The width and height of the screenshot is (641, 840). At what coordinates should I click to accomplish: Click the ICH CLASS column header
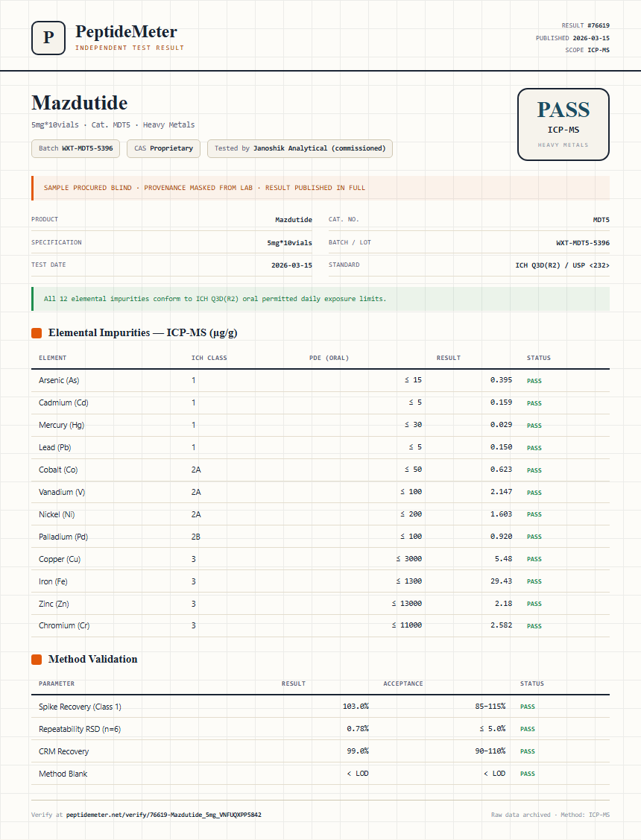click(209, 358)
